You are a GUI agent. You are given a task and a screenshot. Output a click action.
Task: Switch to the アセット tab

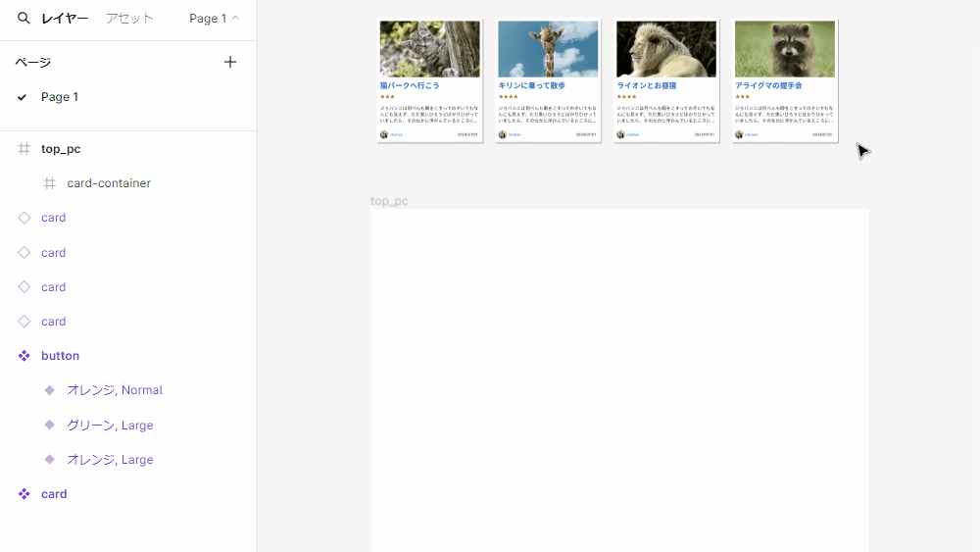click(129, 19)
